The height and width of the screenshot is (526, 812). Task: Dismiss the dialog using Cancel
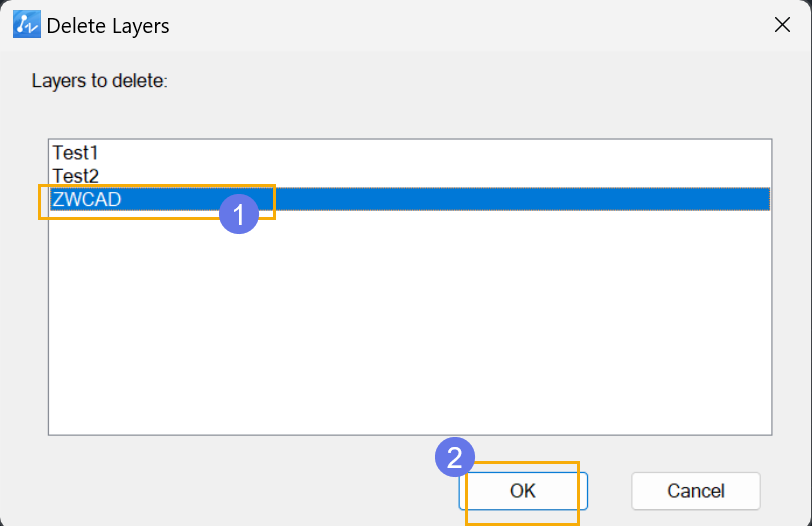coord(695,491)
